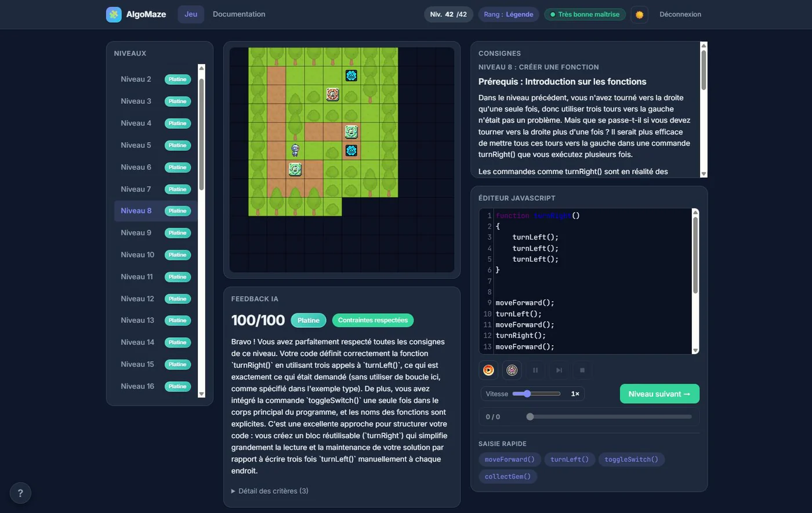Click code line 9 moveForward();
This screenshot has height=513, width=812.
pos(525,303)
